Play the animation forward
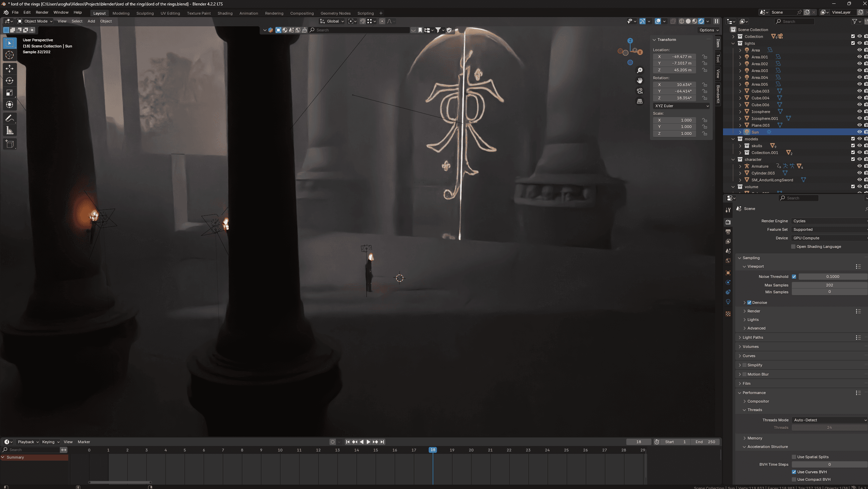868x489 pixels. [368, 442]
